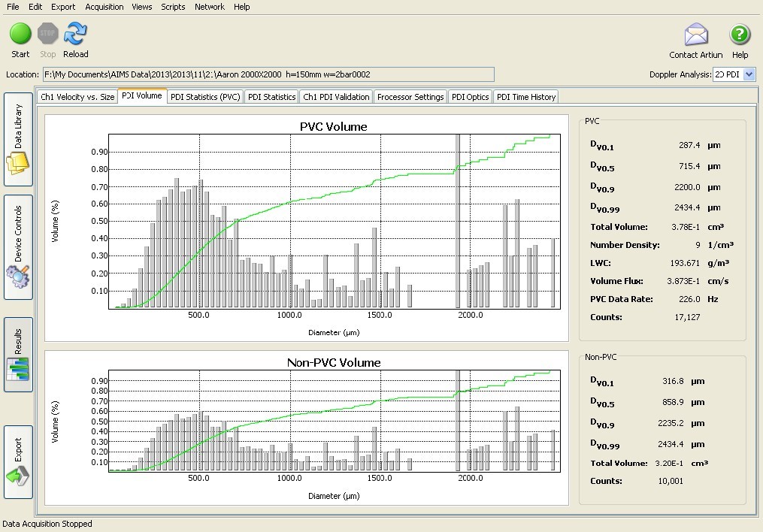Viewport: 763px width, 532px height.
Task: Open Help question mark icon
Action: click(x=740, y=35)
